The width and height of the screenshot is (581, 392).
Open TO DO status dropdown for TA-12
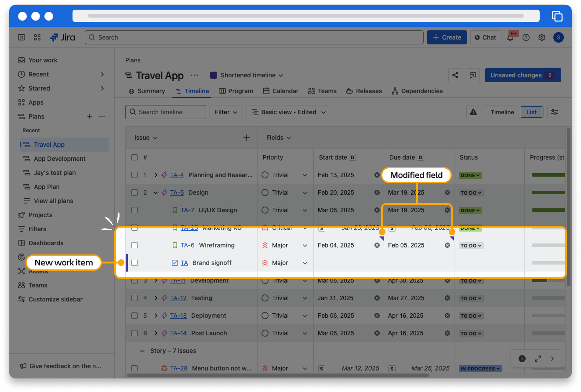point(471,298)
